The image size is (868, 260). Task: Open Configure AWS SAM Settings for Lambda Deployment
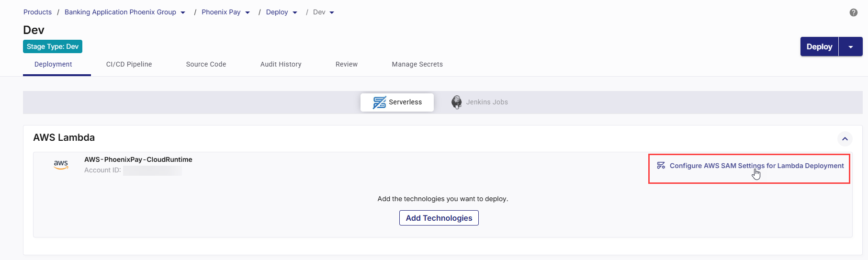coord(750,166)
